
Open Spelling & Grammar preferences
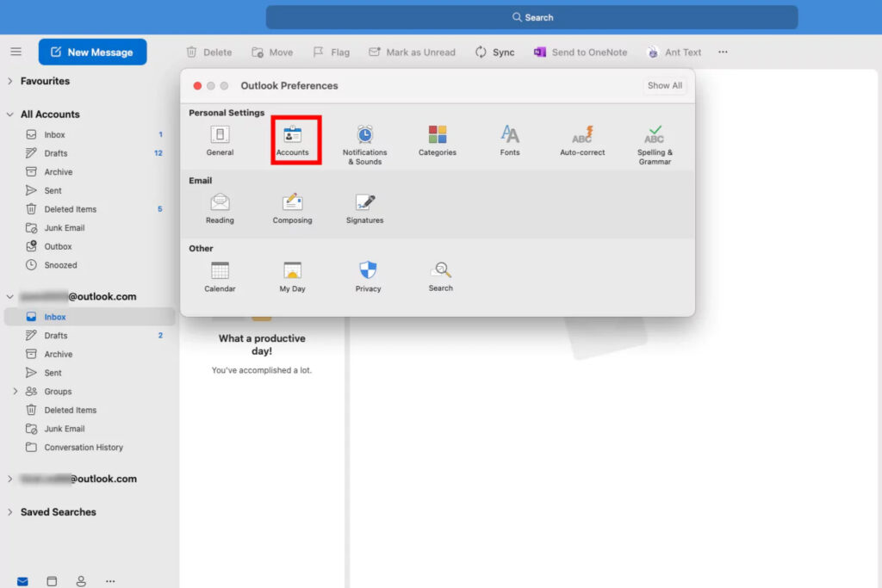[x=655, y=145]
